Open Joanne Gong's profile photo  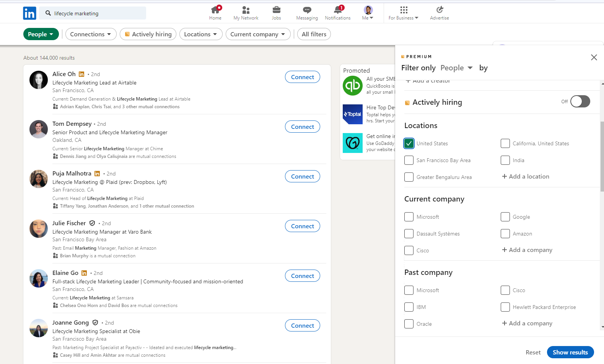(x=39, y=328)
